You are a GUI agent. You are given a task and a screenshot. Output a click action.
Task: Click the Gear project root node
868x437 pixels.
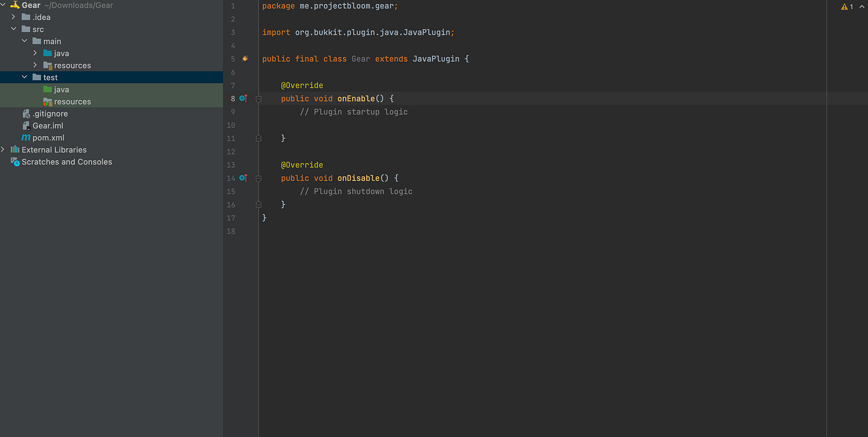pos(31,5)
